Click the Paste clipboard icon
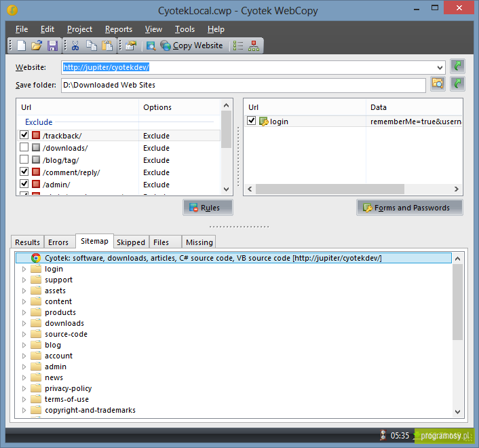 pyautogui.click(x=107, y=45)
